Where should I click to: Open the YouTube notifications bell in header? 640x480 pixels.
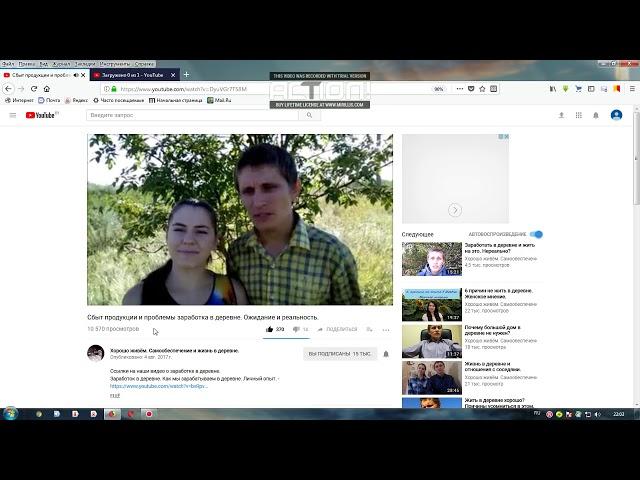[596, 116]
